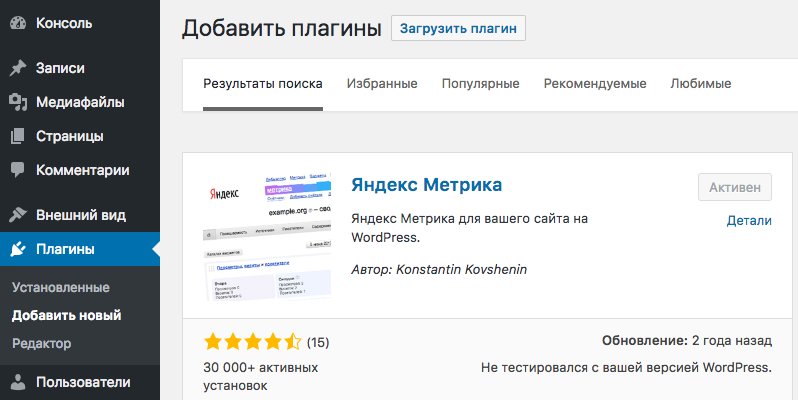Switch to the Популярные tab
Image resolution: width=798 pixels, height=400 pixels.
480,84
